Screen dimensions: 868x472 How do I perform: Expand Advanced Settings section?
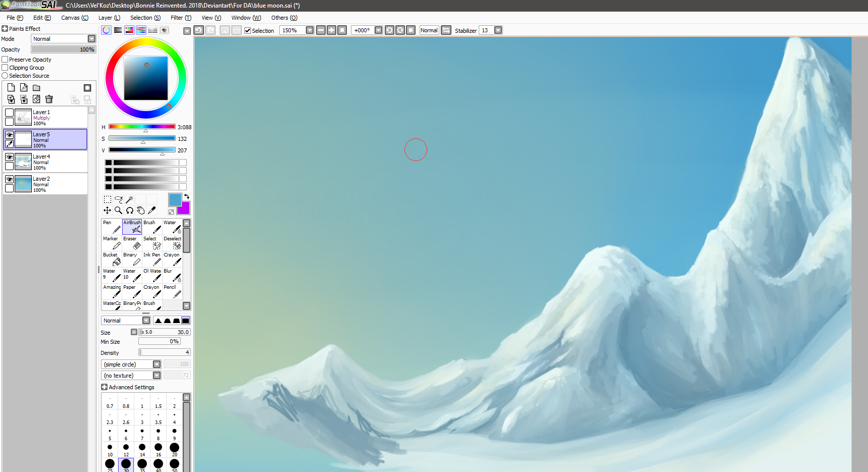click(104, 387)
